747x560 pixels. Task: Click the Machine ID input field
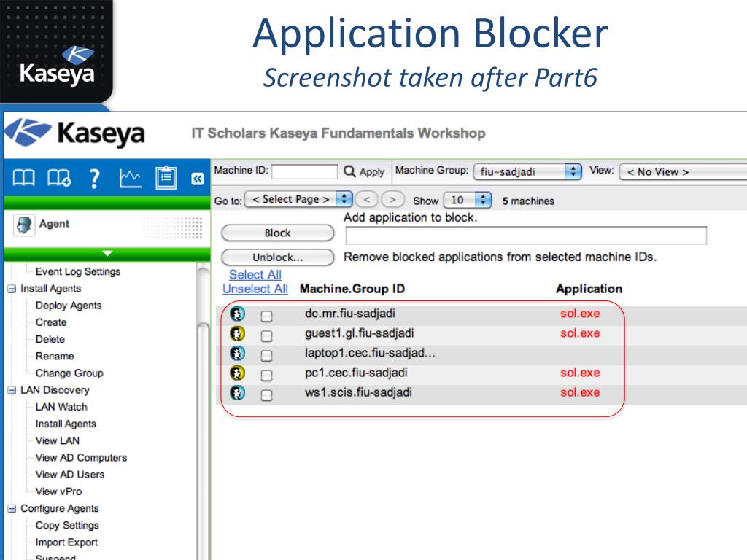point(304,171)
